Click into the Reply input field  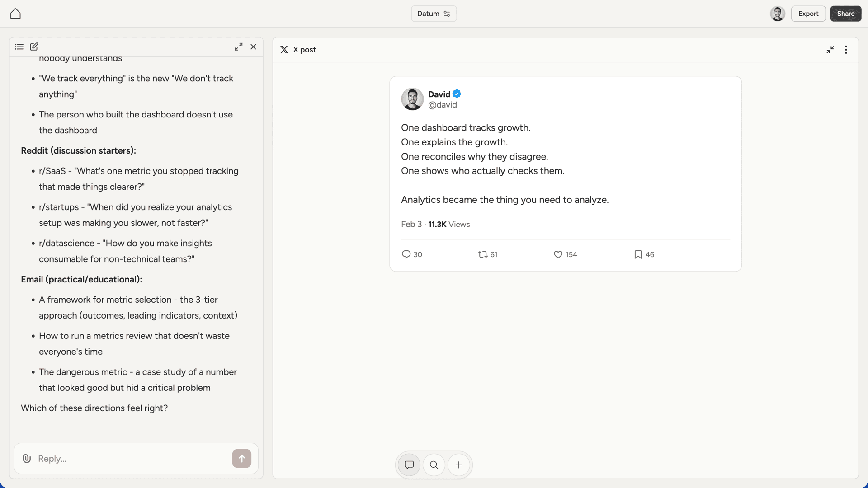(113, 459)
